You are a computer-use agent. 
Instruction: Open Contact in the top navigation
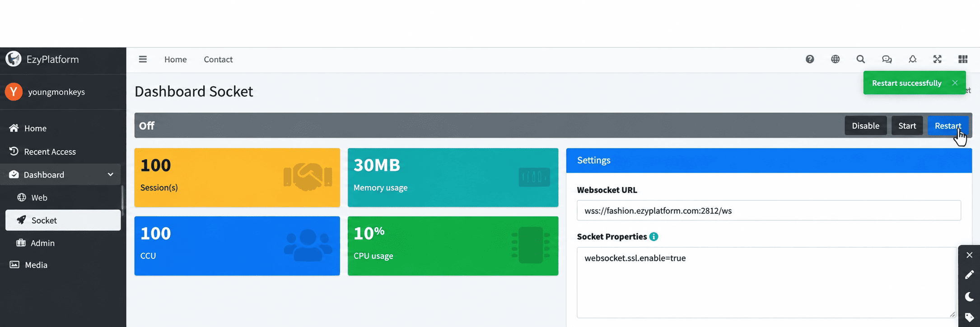218,60
